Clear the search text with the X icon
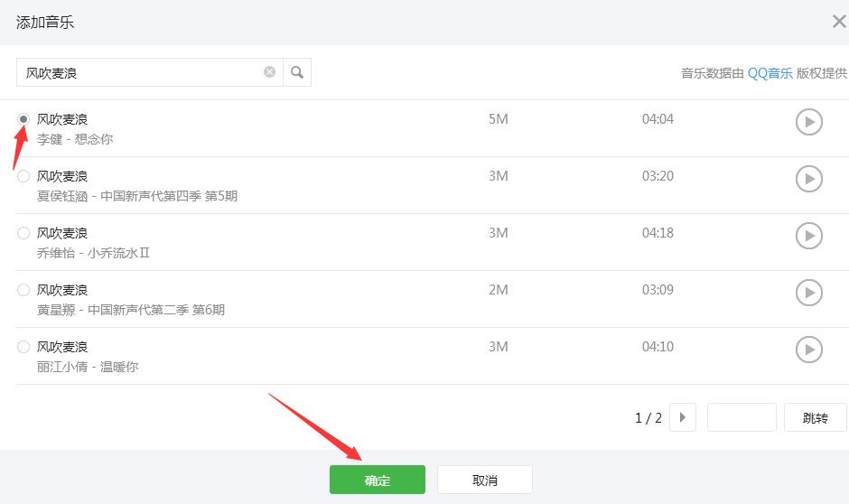Viewport: 849px width, 504px height. tap(270, 72)
